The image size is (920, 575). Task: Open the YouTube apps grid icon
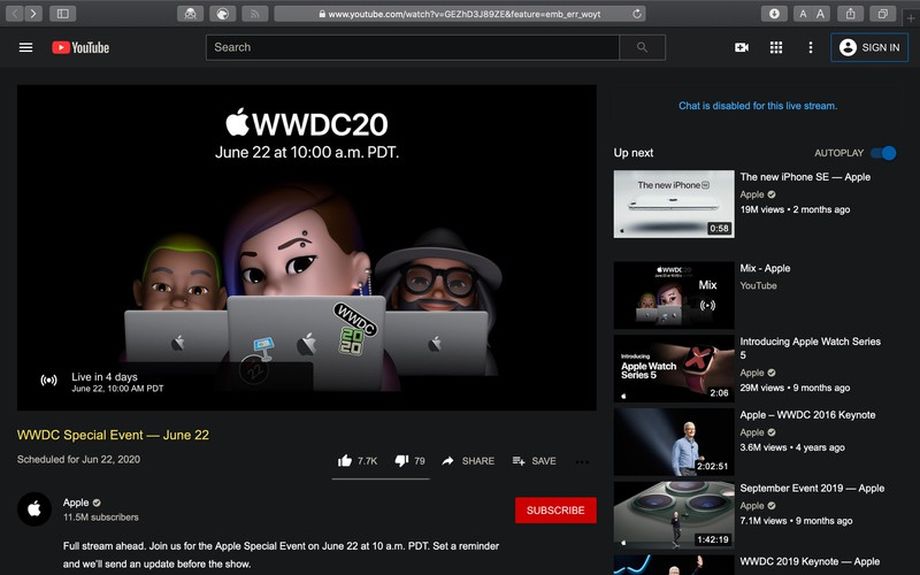tap(776, 47)
